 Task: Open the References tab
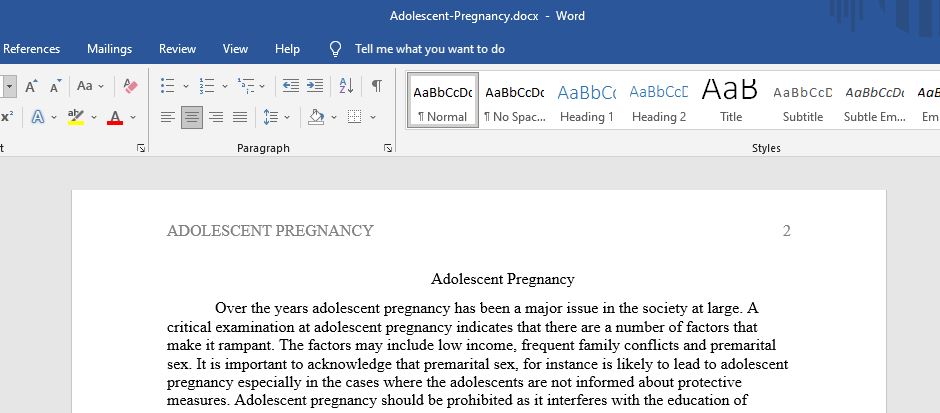point(31,49)
